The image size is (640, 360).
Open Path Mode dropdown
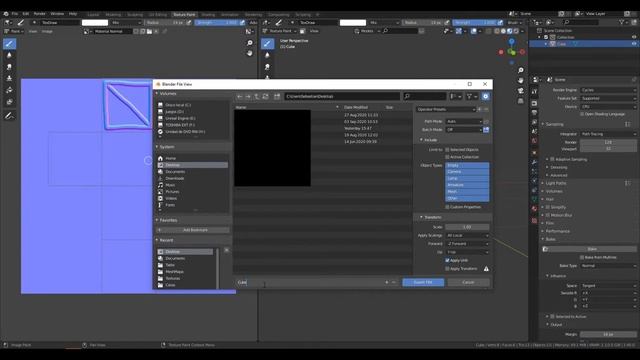tap(464, 122)
